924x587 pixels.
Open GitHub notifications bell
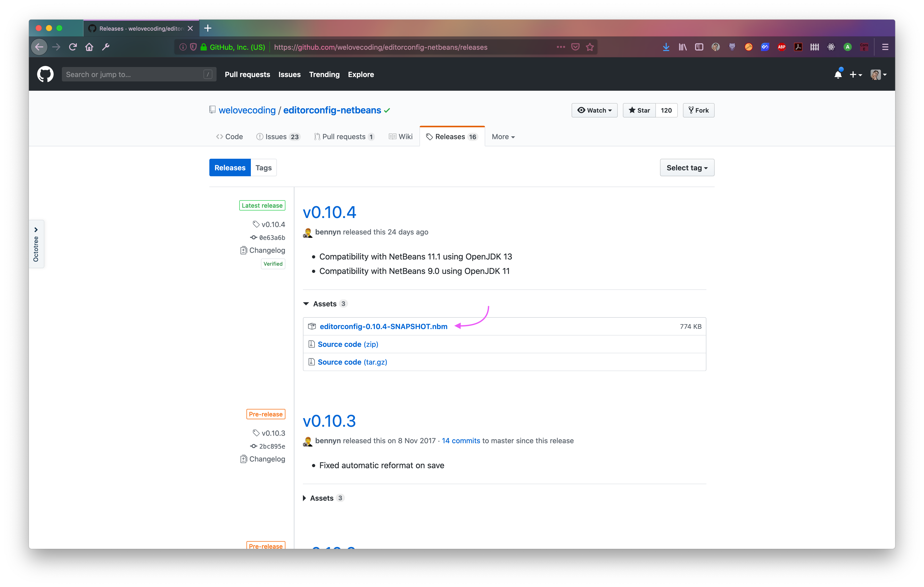[x=838, y=74]
